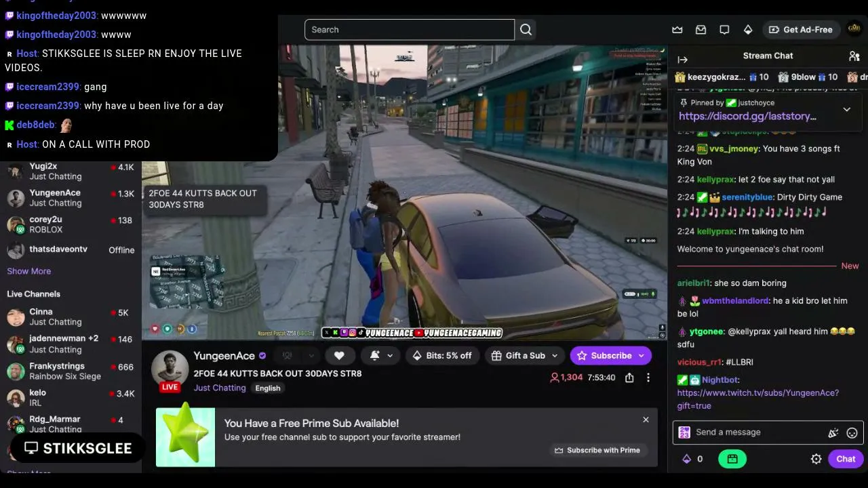Click arielbri1's username in chat
This screenshot has width=868, height=488.
(694, 283)
